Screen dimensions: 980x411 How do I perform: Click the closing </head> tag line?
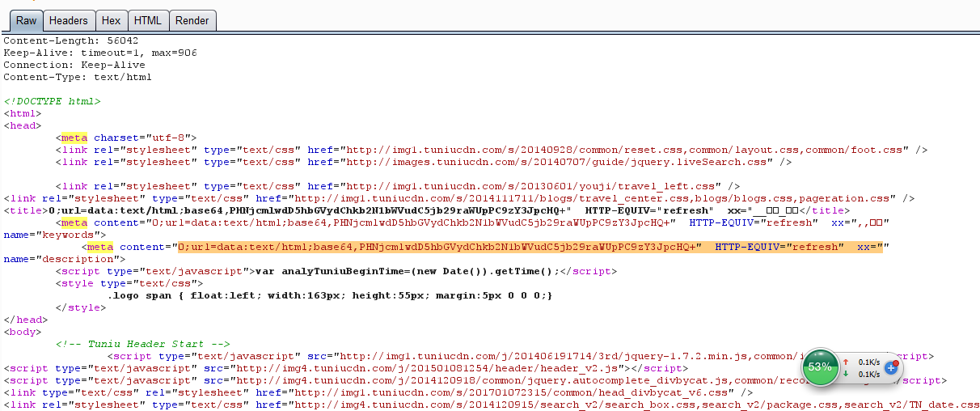coord(26,320)
